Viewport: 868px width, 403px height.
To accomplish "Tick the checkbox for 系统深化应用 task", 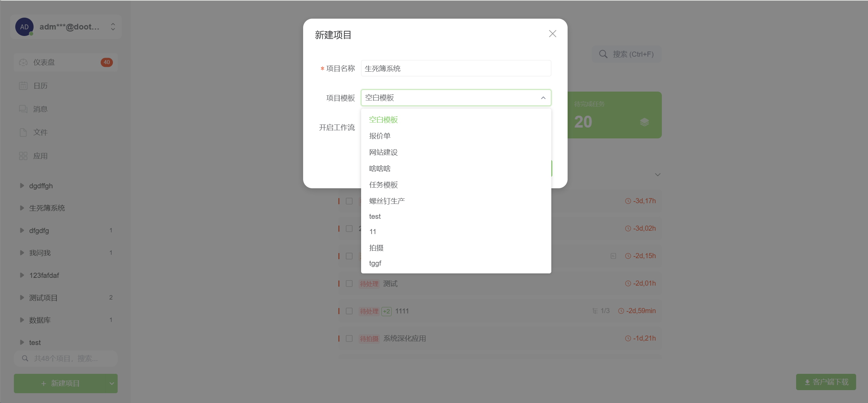I will click(349, 339).
